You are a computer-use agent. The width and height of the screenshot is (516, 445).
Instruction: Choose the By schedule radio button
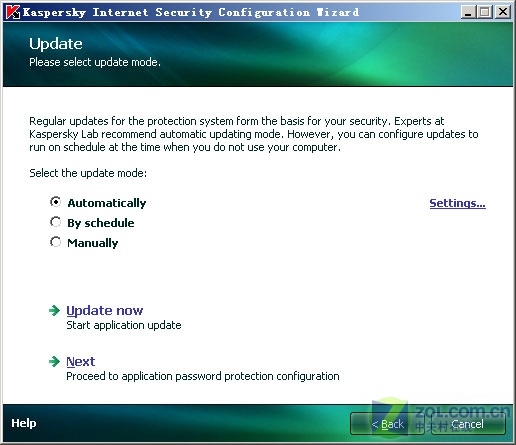(55, 222)
